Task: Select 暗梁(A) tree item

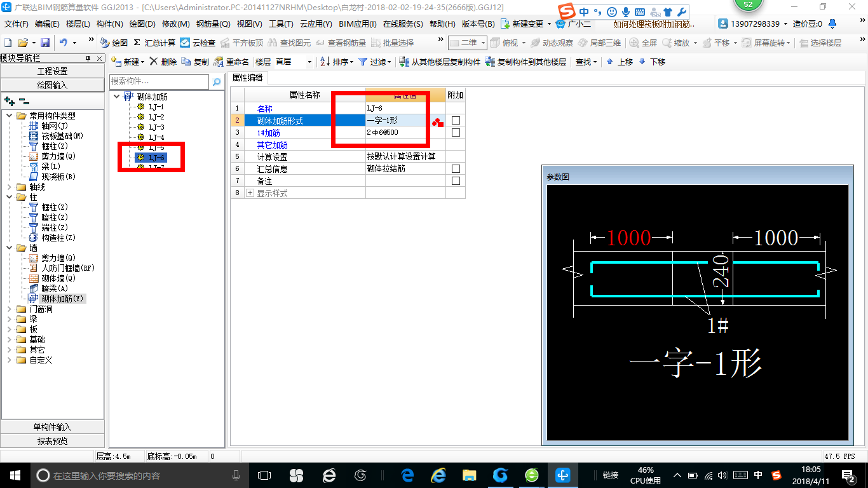Action: (48, 288)
